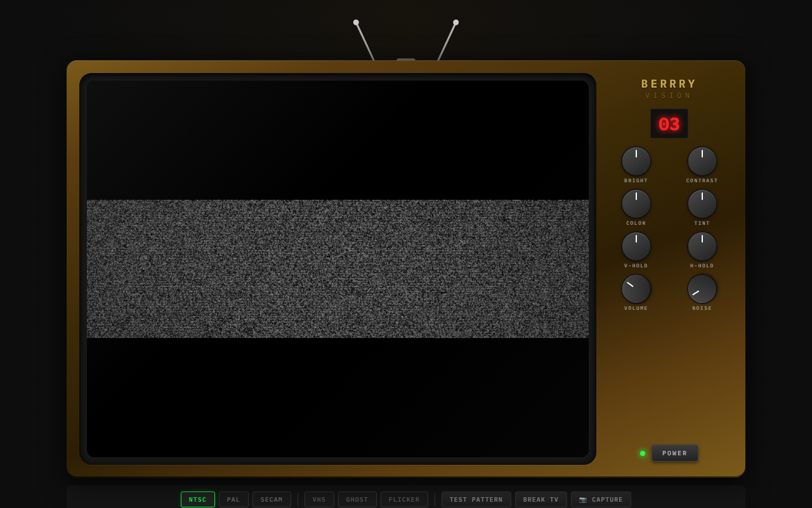Select the SECAM standard
This screenshot has width=812, height=508.
[x=272, y=499]
